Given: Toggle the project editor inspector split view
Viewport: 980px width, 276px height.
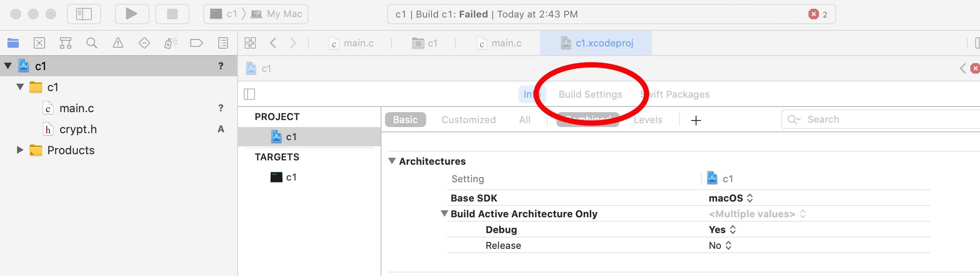Looking at the screenshot, I should (250, 94).
